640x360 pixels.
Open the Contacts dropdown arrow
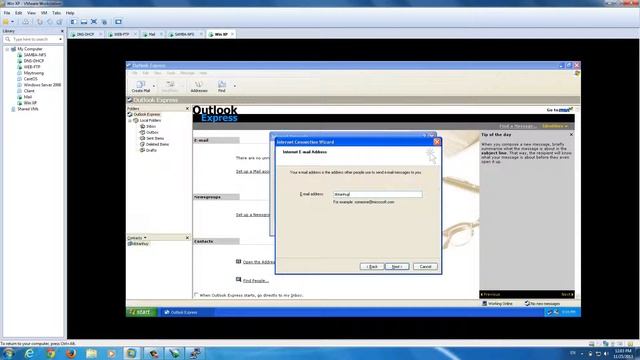145,238
